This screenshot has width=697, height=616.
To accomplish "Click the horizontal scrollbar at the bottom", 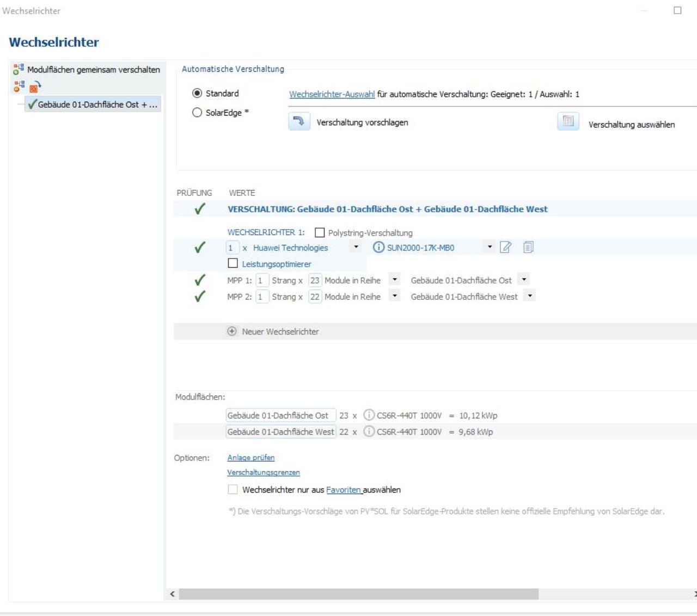I will pos(358,594).
